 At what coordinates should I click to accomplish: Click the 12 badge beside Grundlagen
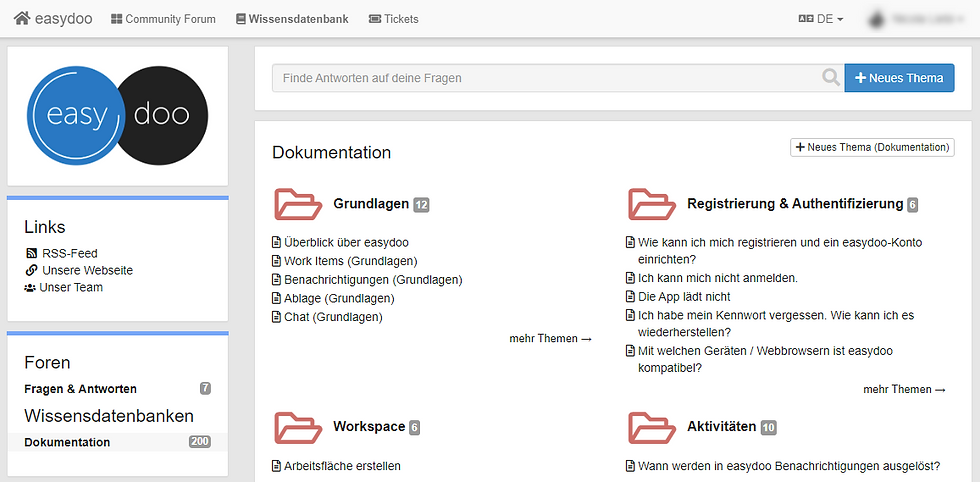[421, 204]
